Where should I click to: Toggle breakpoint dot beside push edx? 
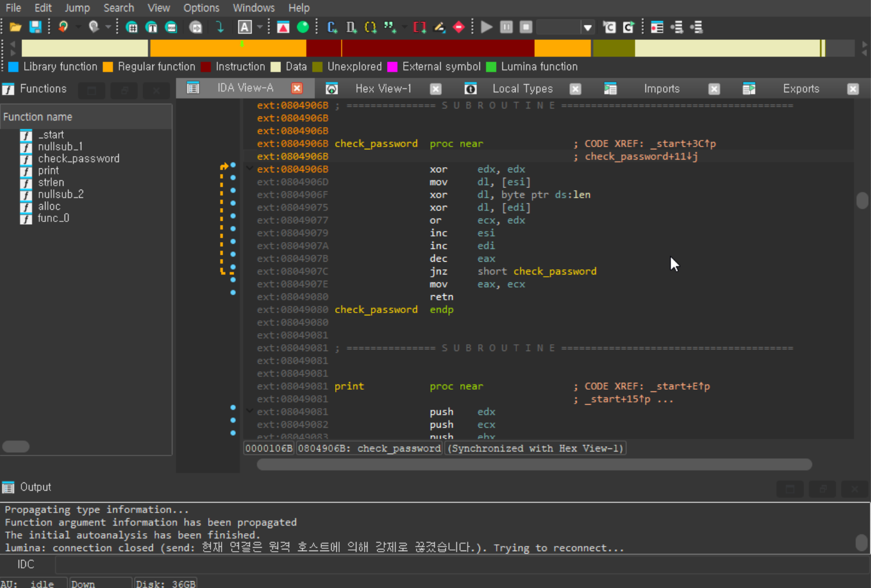(x=233, y=408)
